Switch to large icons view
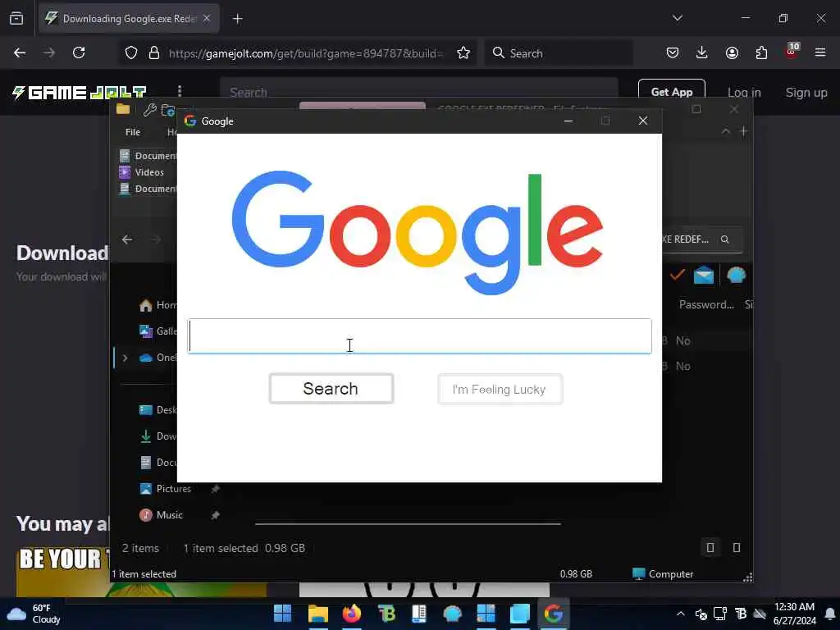Image resolution: width=840 pixels, height=630 pixels. tap(737, 547)
